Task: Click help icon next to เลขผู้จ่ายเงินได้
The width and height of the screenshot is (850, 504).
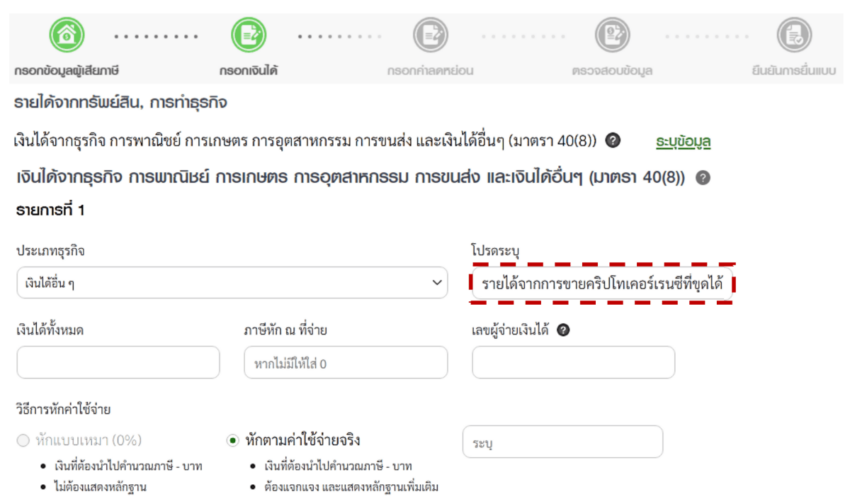Action: (x=563, y=330)
